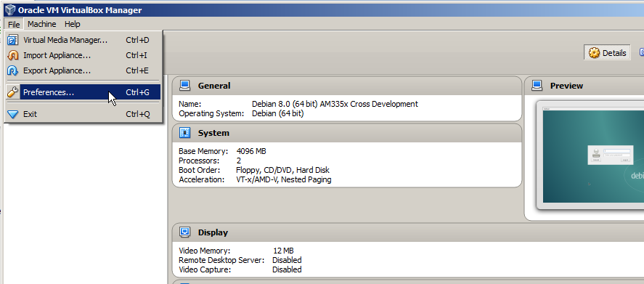644x284 pixels.
Task: Click the Video Memory value 12 MB
Action: coord(283,251)
